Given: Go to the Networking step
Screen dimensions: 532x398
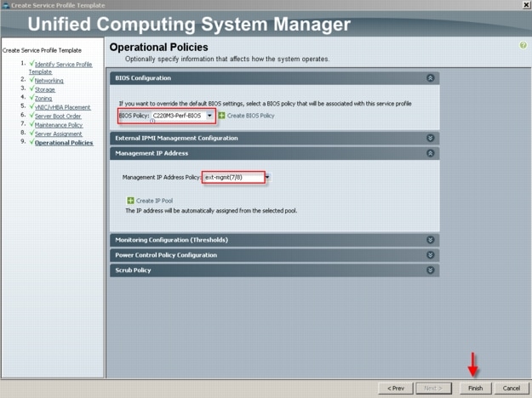Looking at the screenshot, I should pos(49,81).
